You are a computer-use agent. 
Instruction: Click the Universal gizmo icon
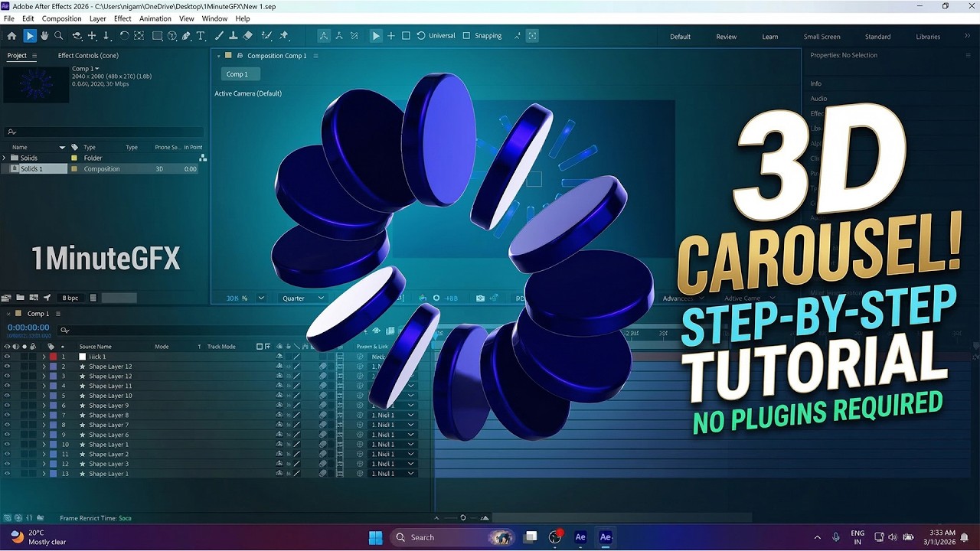point(421,36)
